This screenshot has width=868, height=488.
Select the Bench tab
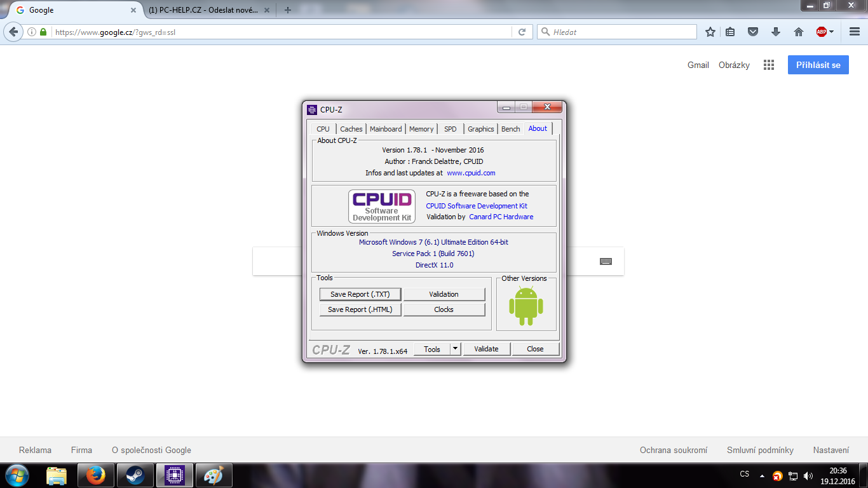[x=511, y=129]
